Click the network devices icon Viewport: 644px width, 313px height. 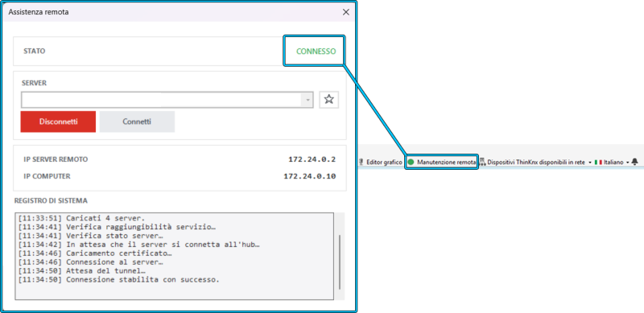pyautogui.click(x=482, y=163)
